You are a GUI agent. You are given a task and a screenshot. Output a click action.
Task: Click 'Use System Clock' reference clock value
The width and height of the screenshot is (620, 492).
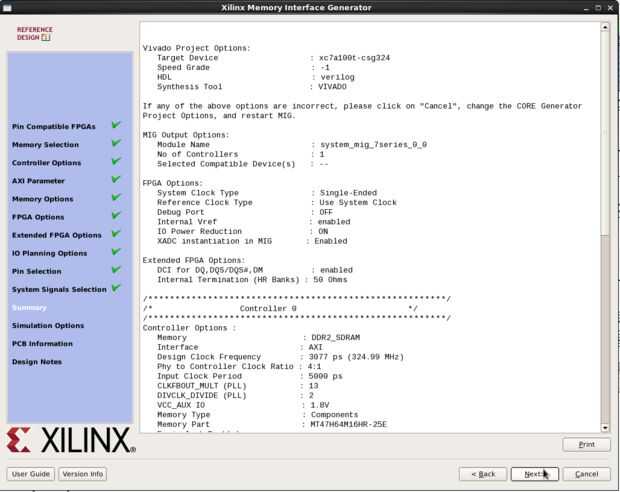coord(358,202)
